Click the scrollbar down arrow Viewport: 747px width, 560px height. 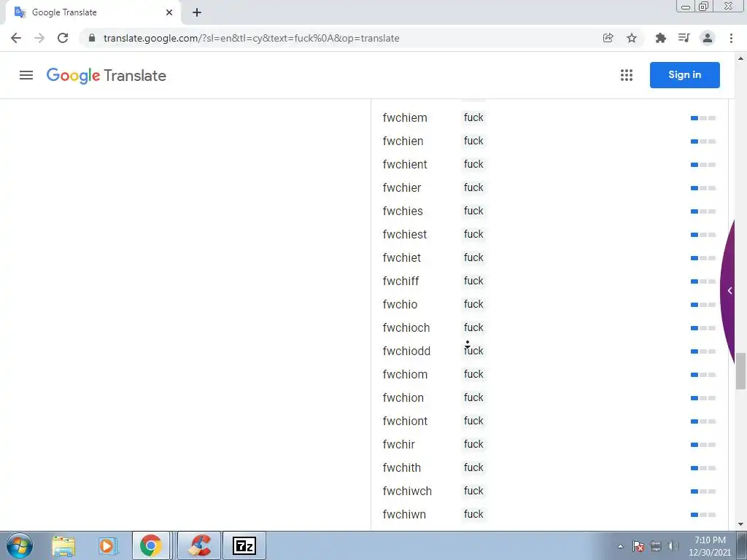pos(740,525)
